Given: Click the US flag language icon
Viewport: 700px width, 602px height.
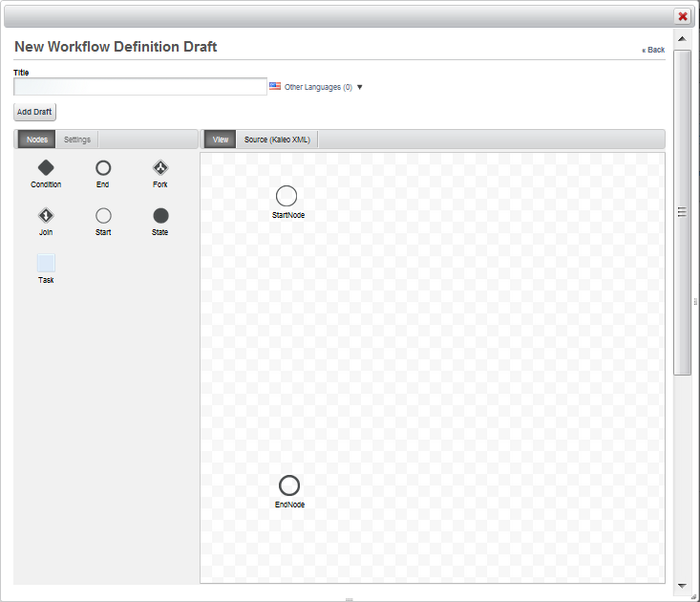Looking at the screenshot, I should point(275,86).
